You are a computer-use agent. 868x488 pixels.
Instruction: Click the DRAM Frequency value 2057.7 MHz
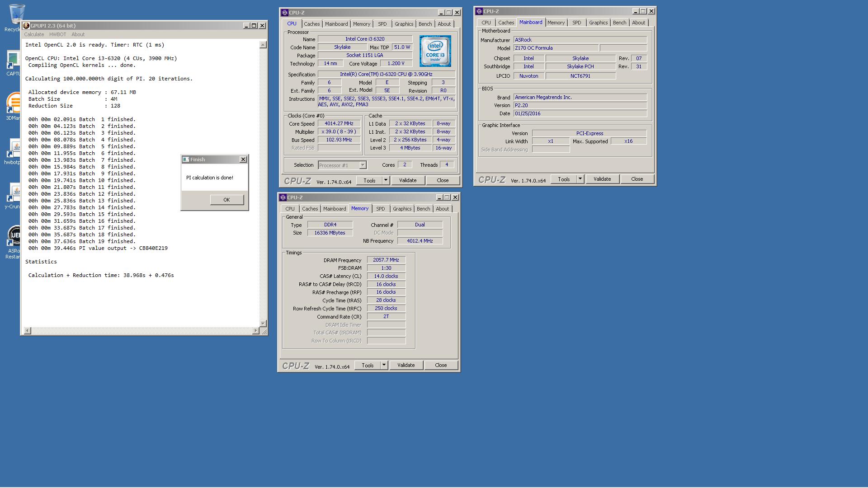click(x=386, y=260)
